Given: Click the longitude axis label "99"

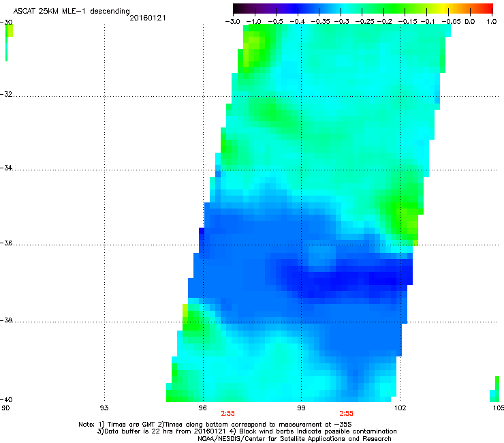Looking at the screenshot, I should [x=301, y=408].
